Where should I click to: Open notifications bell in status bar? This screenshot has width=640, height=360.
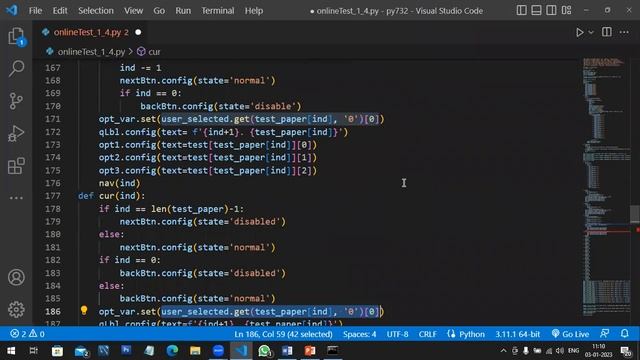coord(624,333)
